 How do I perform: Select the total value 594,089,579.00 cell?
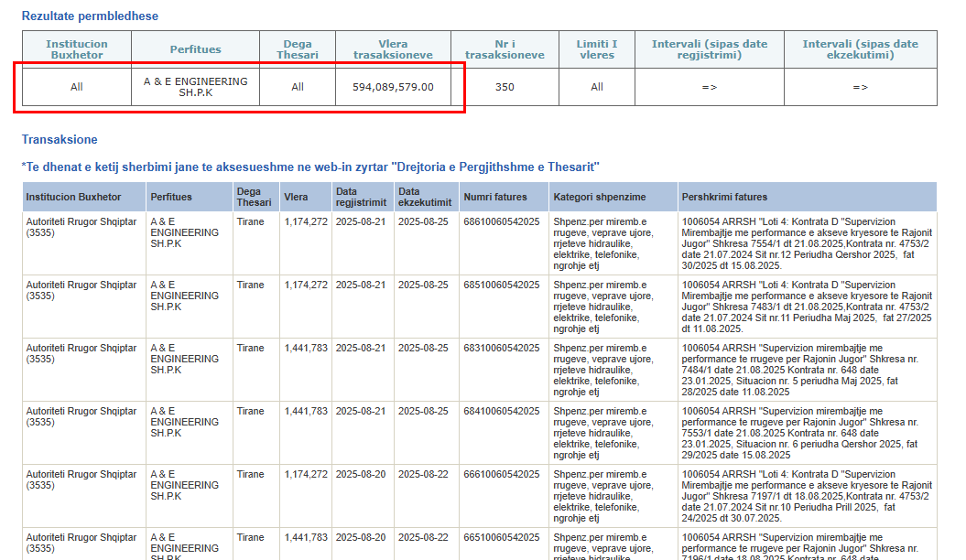393,87
